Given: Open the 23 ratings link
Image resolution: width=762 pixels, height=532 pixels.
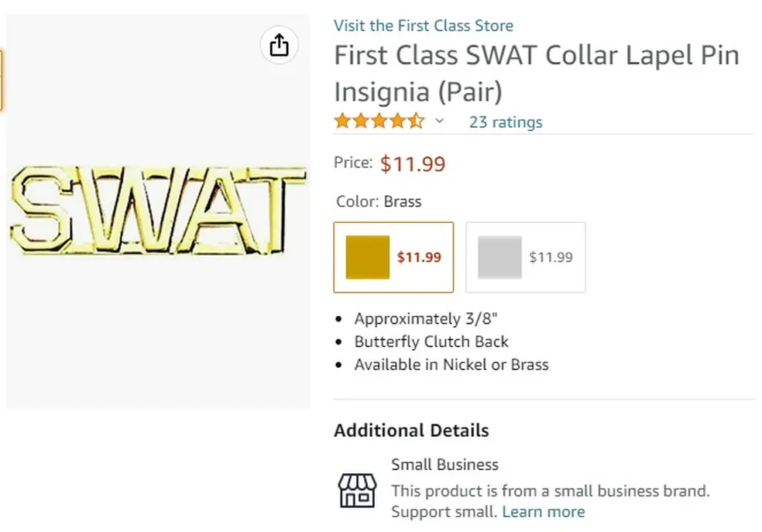Looking at the screenshot, I should [x=505, y=122].
